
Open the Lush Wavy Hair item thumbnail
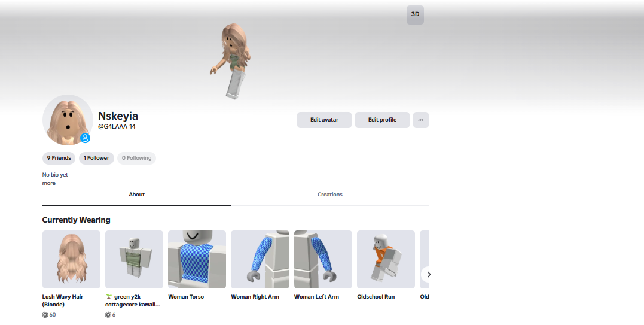72,259
